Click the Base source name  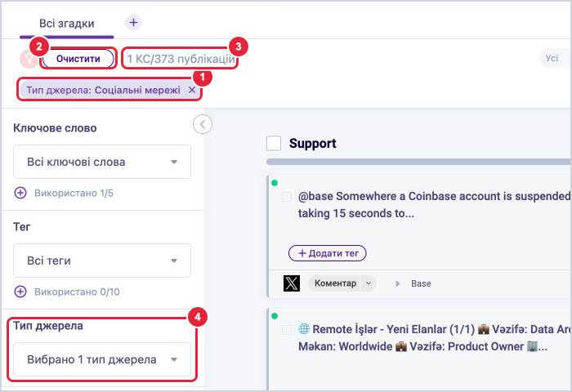click(421, 283)
